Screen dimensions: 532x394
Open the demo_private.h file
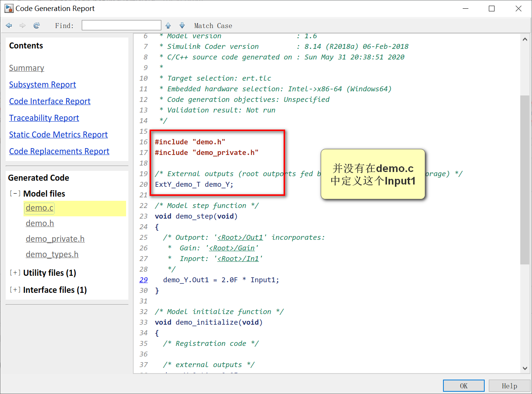tap(55, 239)
